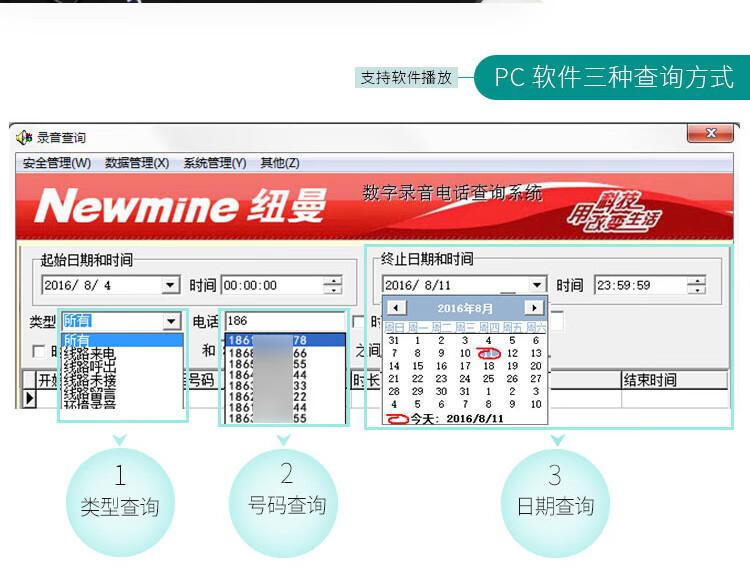The height and width of the screenshot is (583, 750).
Task: Click the start time spinner arrows
Action: (x=332, y=286)
